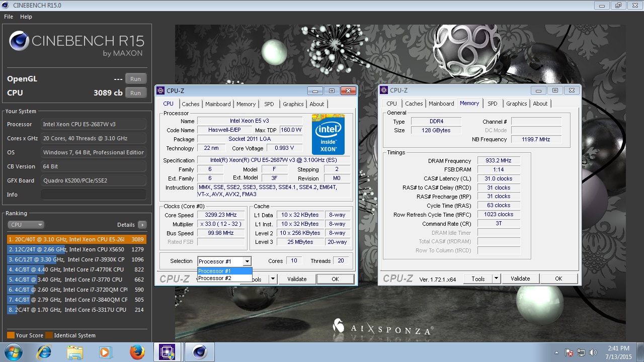Open Internet Explorer from the taskbar

tap(43, 352)
